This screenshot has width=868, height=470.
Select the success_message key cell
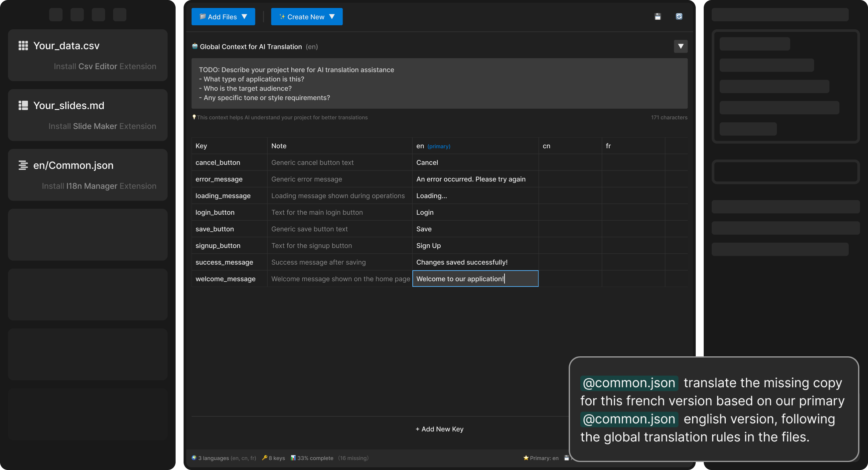(229, 262)
